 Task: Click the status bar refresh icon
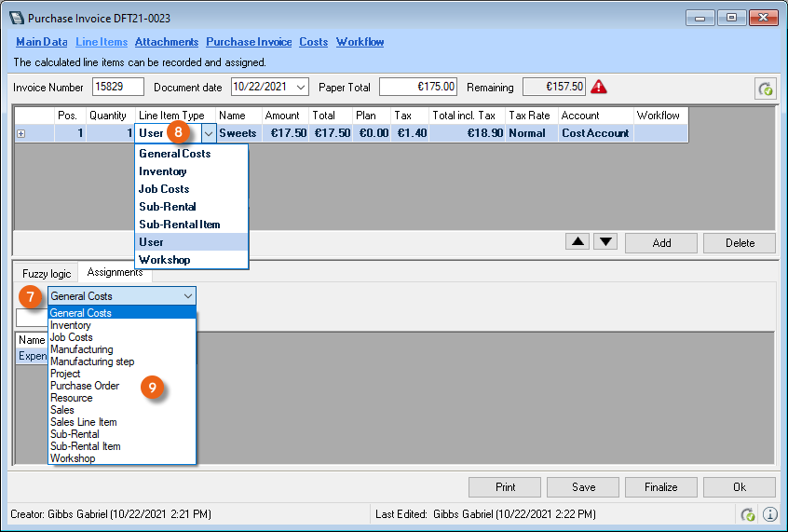(748, 514)
